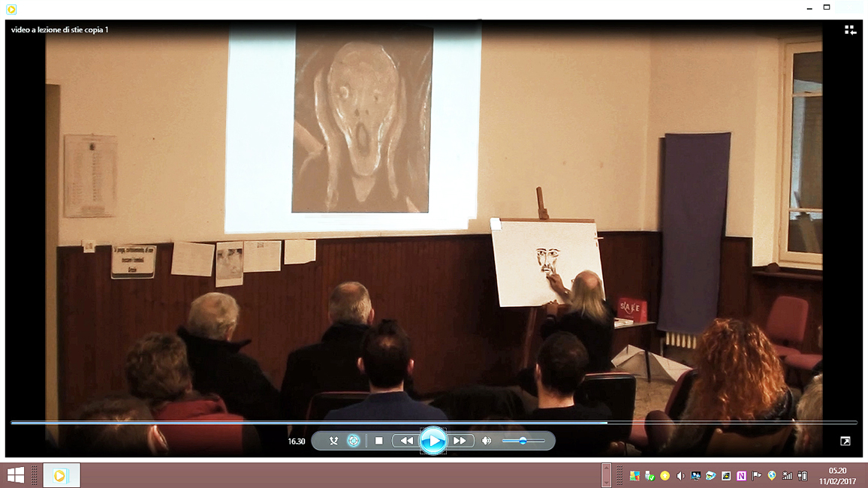Open the yellow up-arrow update tray icon
Image resolution: width=868 pixels, height=488 pixels.
[665, 476]
